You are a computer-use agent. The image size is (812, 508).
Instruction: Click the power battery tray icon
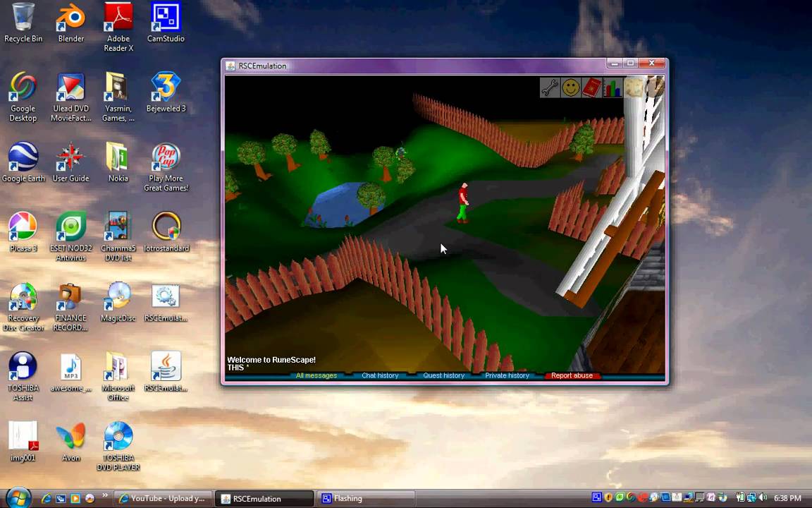coord(740,498)
